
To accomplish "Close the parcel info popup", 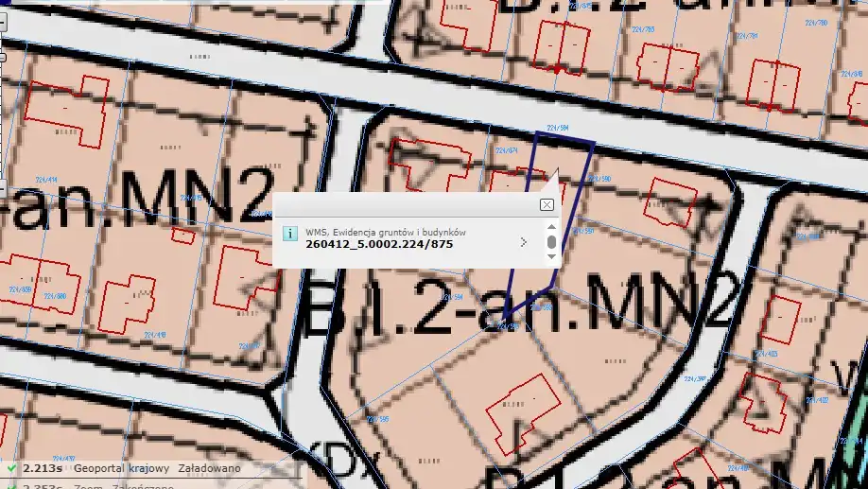I will [x=547, y=205].
